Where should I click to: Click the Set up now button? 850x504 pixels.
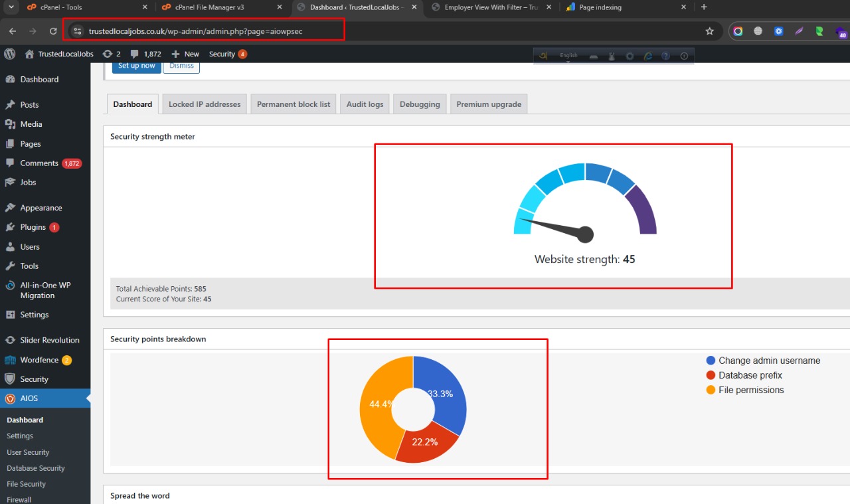pyautogui.click(x=137, y=66)
